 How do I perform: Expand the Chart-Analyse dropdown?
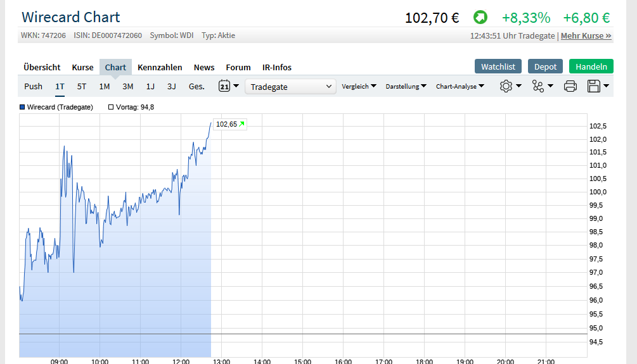[460, 87]
